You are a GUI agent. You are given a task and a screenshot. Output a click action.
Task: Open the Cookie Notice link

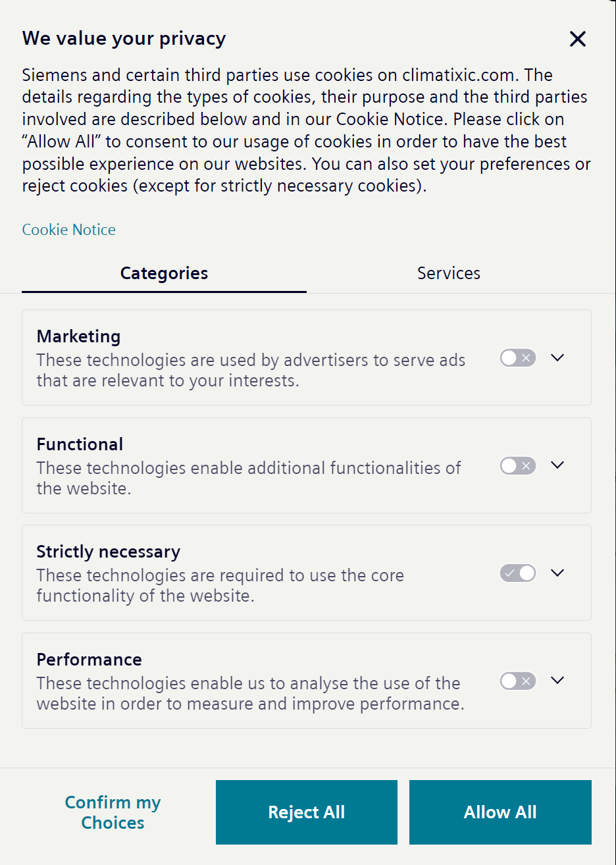[69, 230]
